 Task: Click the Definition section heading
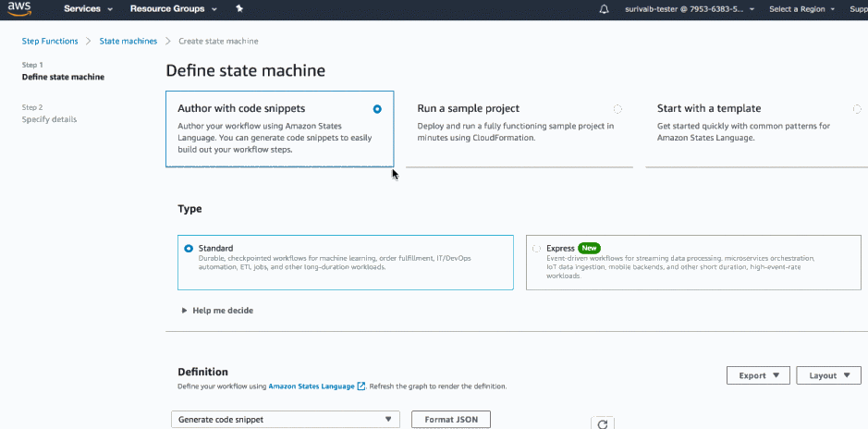tap(202, 372)
